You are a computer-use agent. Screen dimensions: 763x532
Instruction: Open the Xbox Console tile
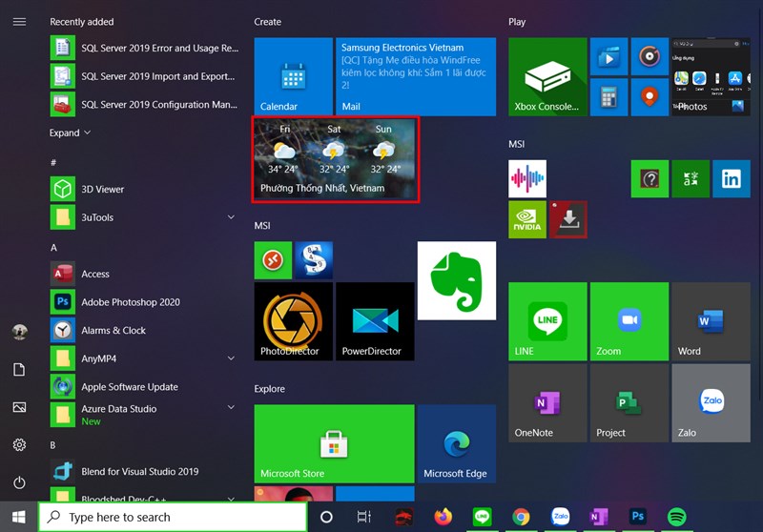pyautogui.click(x=547, y=77)
